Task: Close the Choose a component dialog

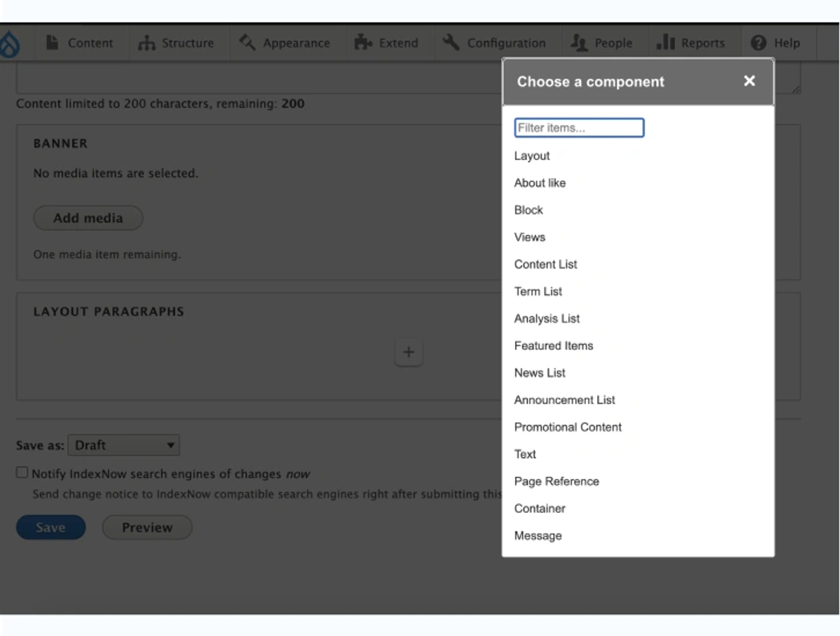Action: [x=750, y=81]
